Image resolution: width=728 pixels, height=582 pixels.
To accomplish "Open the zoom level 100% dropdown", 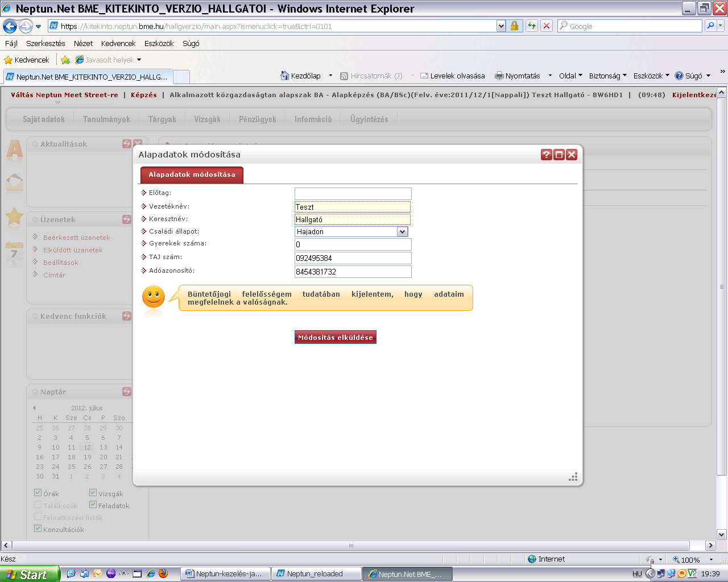I will pyautogui.click(x=711, y=559).
